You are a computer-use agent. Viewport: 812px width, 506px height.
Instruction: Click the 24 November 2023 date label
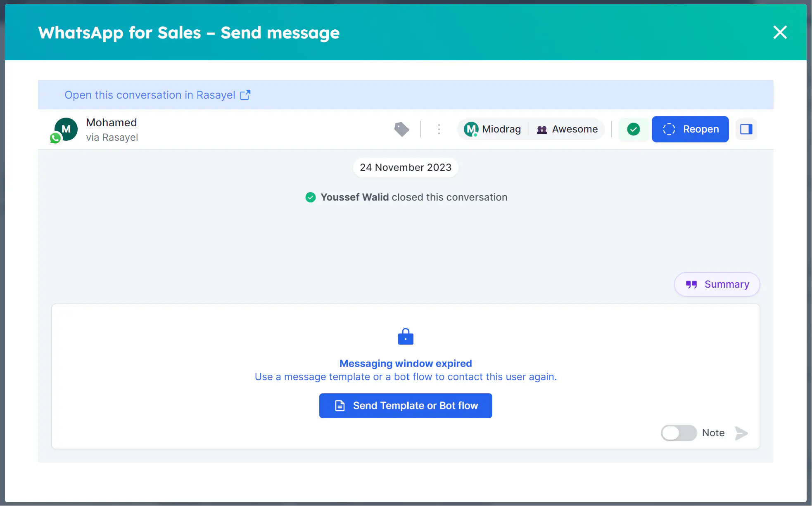pyautogui.click(x=406, y=168)
